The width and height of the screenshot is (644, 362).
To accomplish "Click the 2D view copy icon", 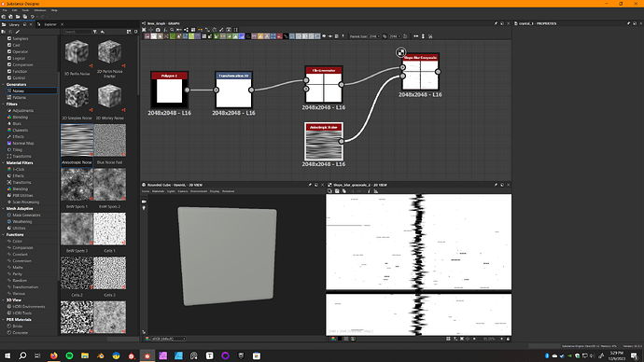I will (329, 191).
